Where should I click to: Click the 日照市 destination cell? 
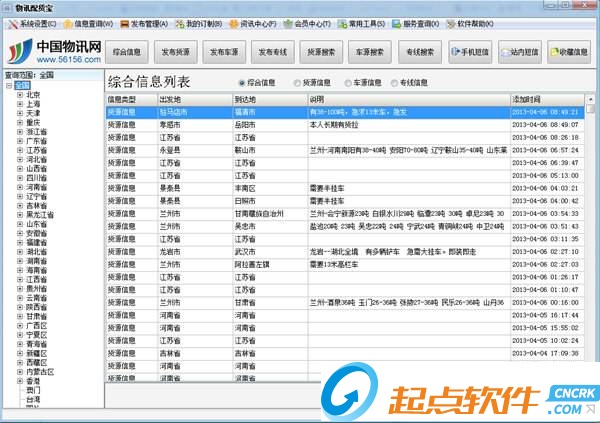point(270,201)
